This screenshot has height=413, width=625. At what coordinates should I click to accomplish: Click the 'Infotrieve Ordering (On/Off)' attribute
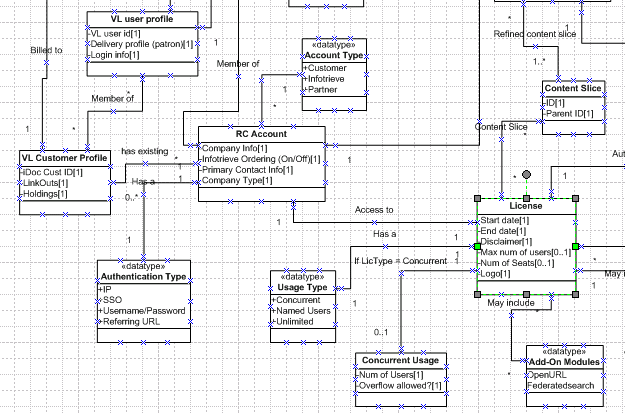click(x=260, y=159)
